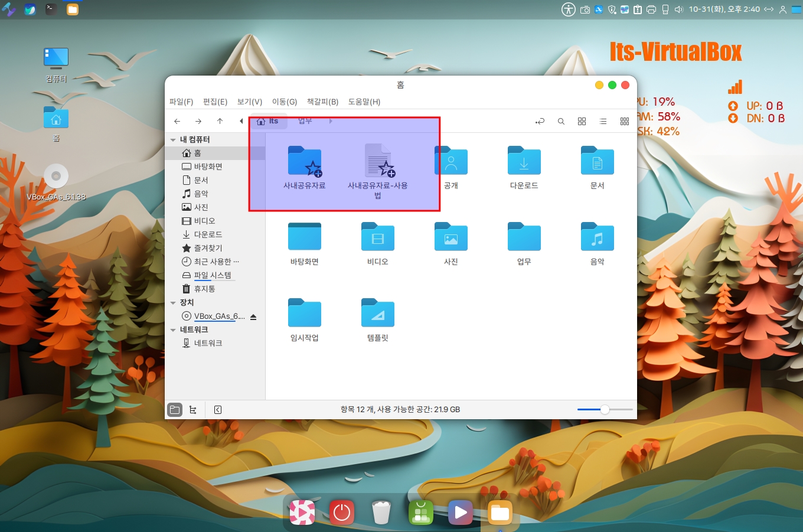
Task: Collapse the 네트워크 section
Action: click(173, 330)
